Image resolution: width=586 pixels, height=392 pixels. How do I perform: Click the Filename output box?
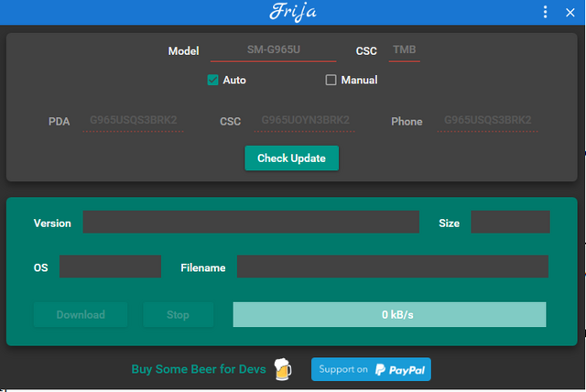(393, 267)
